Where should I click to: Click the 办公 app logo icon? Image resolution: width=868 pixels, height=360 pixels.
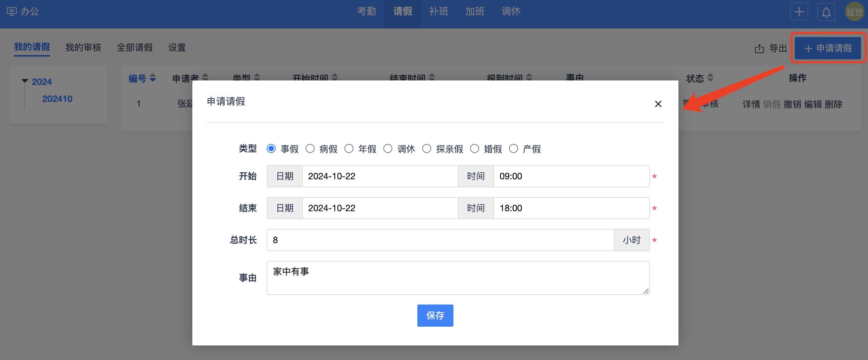[x=11, y=11]
